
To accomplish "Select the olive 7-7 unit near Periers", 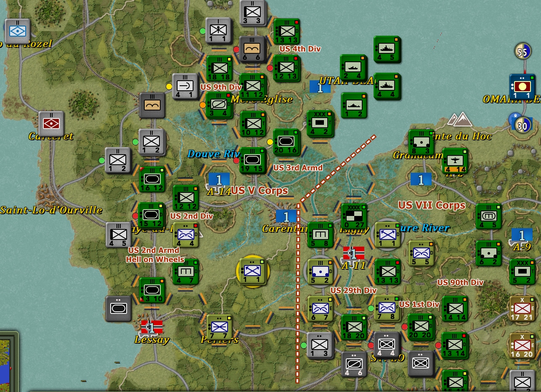I will pos(219,327).
